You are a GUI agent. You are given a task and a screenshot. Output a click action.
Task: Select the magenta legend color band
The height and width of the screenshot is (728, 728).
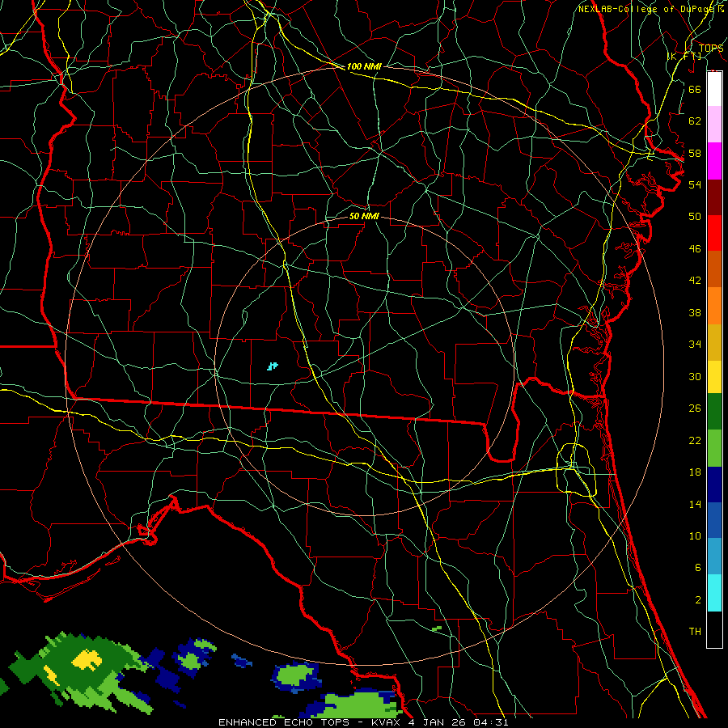click(x=714, y=161)
